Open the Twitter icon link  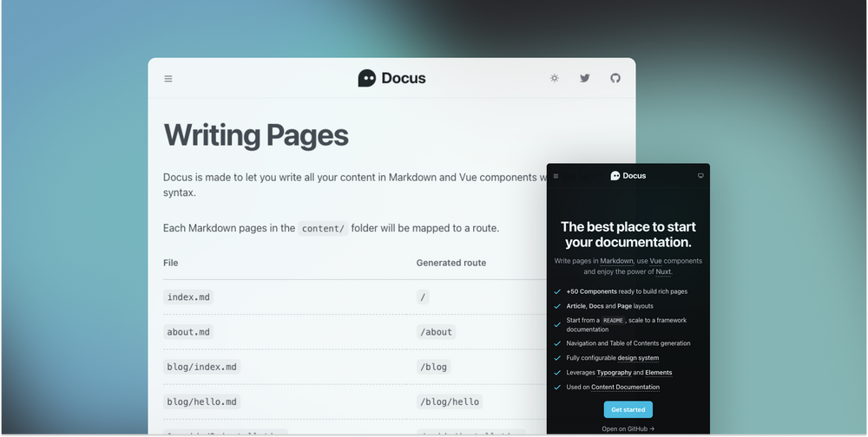[584, 78]
